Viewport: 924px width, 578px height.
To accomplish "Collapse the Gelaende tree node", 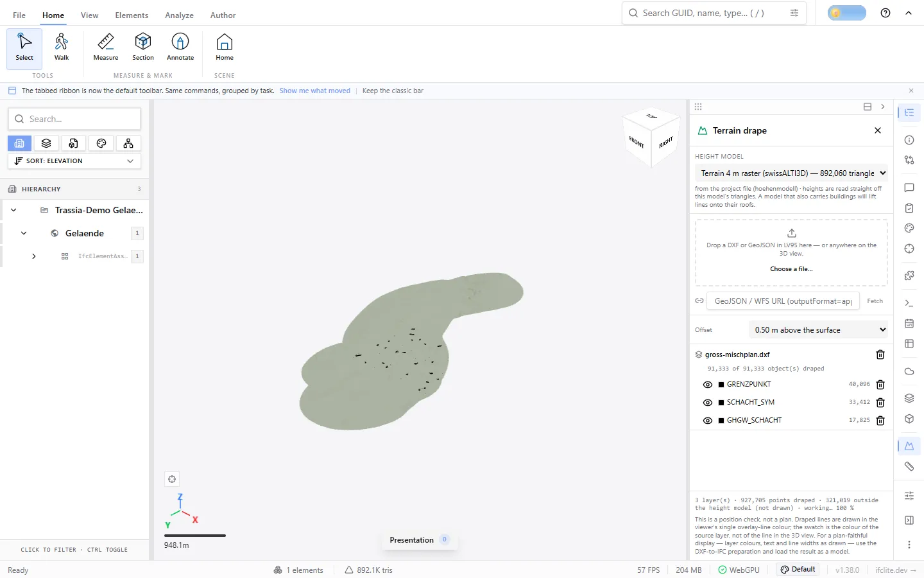I will [24, 233].
